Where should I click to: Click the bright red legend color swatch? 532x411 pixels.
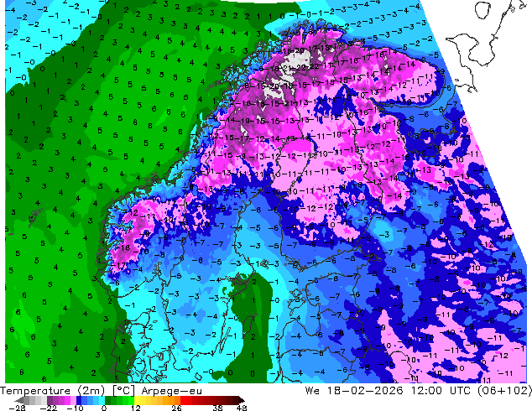(x=183, y=400)
